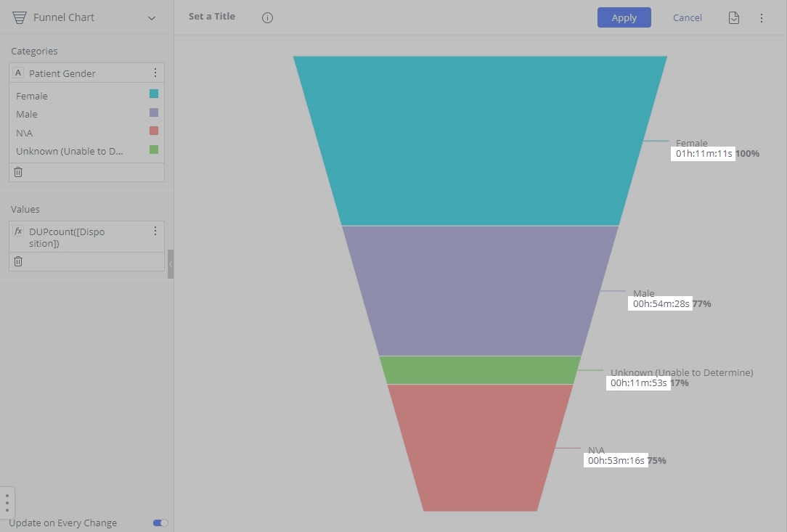Image resolution: width=787 pixels, height=532 pixels.
Task: Click the Categories section heading
Action: [34, 52]
